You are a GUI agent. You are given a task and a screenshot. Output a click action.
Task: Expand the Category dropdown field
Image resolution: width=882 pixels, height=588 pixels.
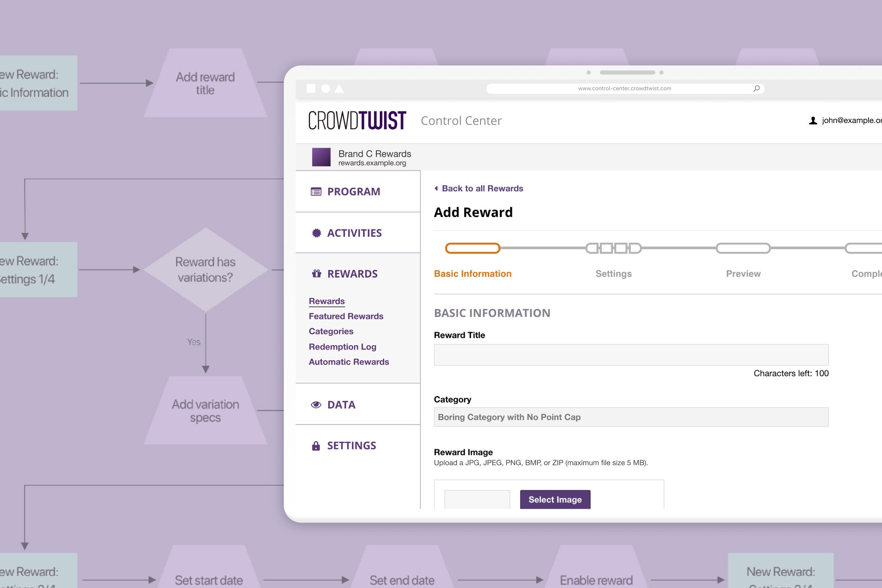[x=630, y=418]
